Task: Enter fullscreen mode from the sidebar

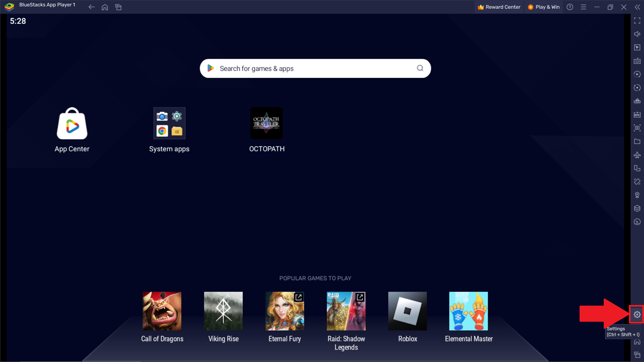Action: (x=637, y=21)
